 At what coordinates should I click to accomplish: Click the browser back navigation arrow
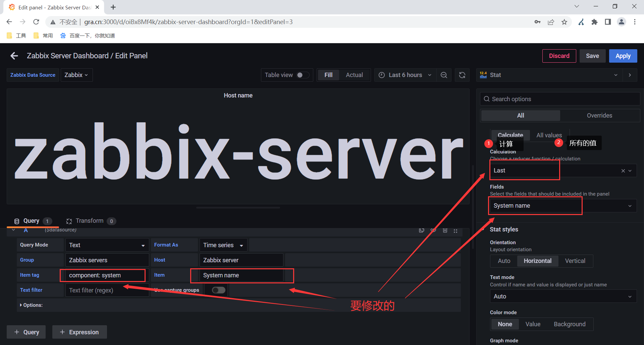[9, 22]
